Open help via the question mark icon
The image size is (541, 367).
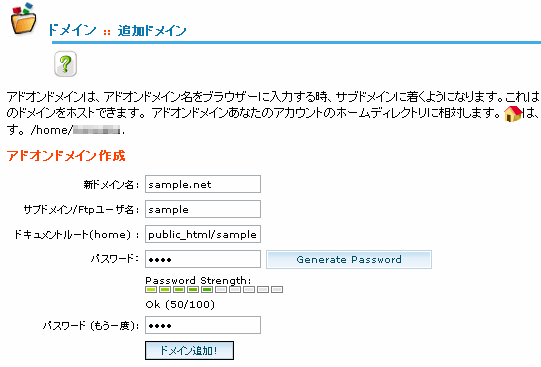pyautogui.click(x=66, y=64)
